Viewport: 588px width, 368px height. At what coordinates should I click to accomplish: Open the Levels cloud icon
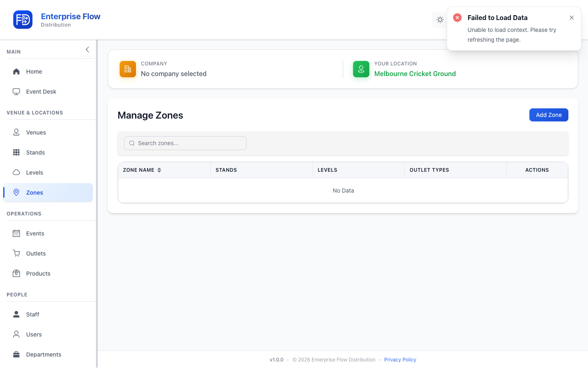(16, 173)
